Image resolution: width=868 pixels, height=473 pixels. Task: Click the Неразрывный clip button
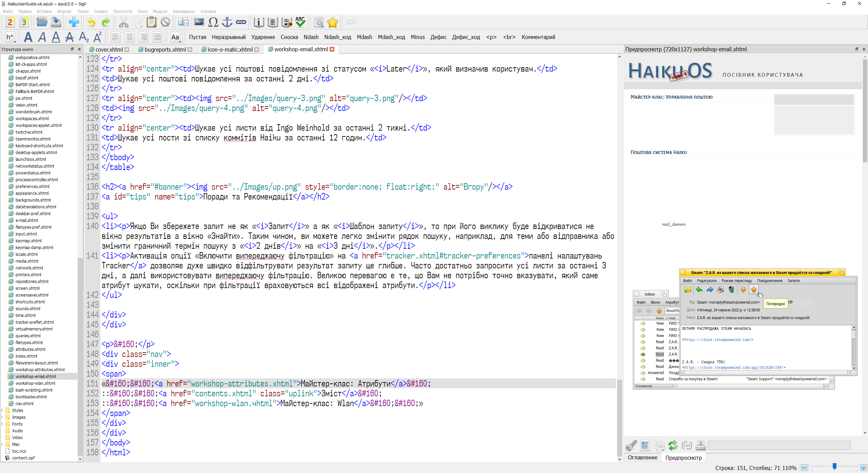pyautogui.click(x=229, y=37)
